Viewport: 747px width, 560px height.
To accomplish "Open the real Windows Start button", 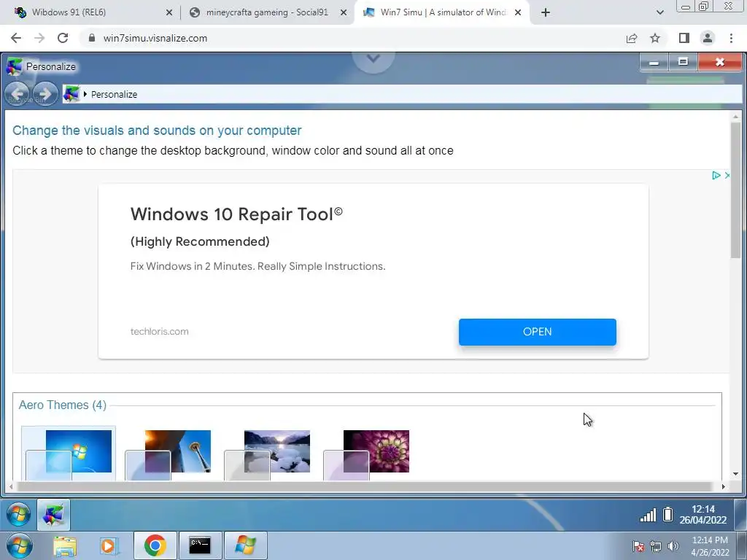I will pyautogui.click(x=19, y=545).
